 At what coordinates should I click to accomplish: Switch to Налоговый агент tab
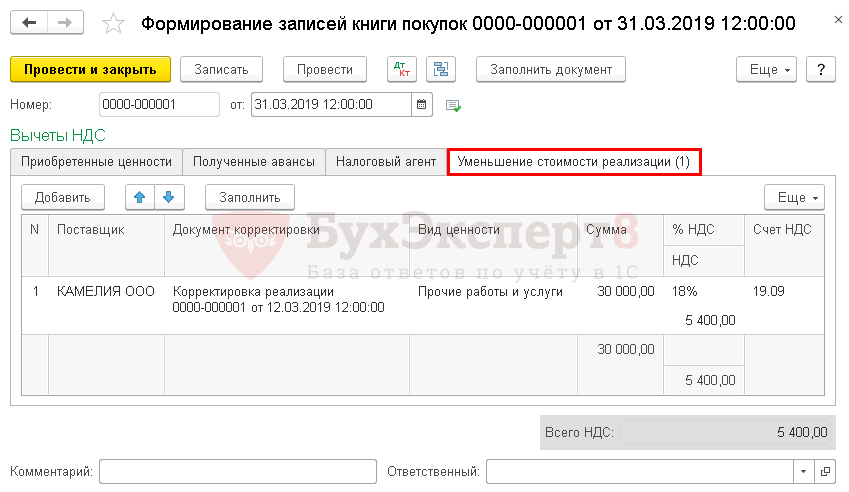point(386,162)
